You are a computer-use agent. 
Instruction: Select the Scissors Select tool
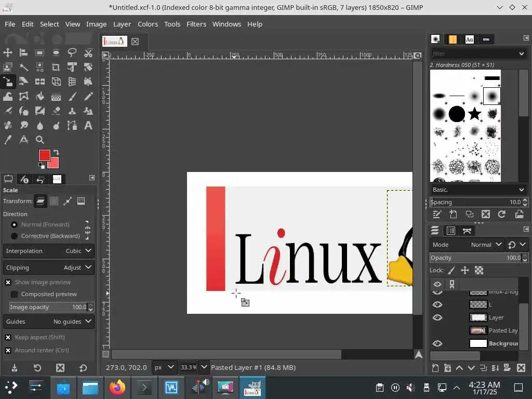(88, 52)
